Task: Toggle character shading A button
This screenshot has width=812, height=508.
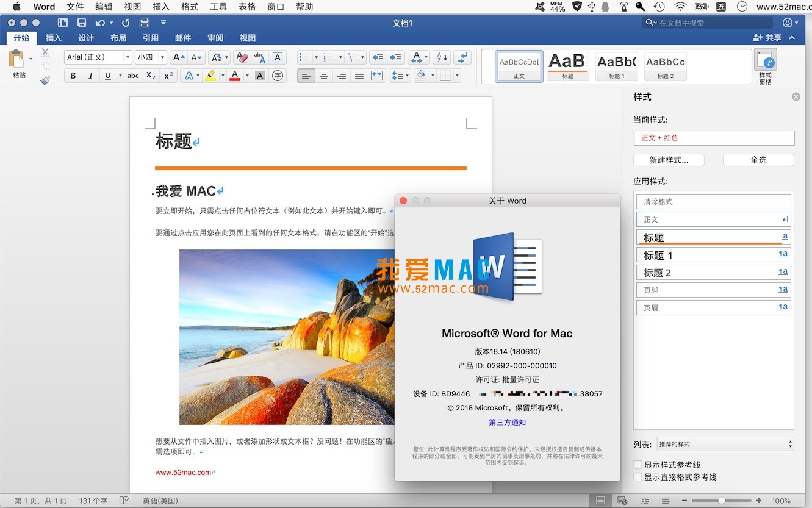Action: 260,76
